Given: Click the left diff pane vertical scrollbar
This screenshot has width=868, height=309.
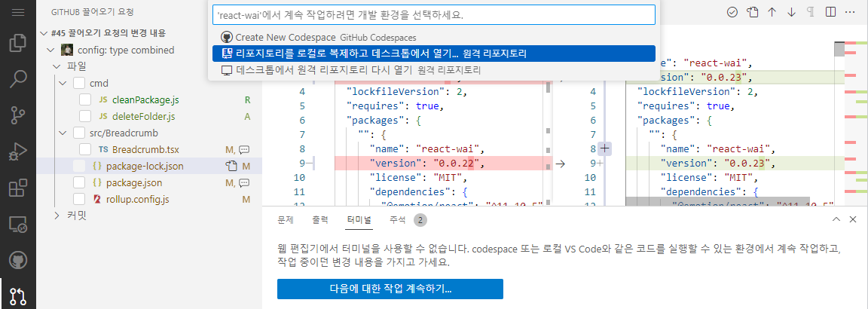Looking at the screenshot, I should 548,144.
